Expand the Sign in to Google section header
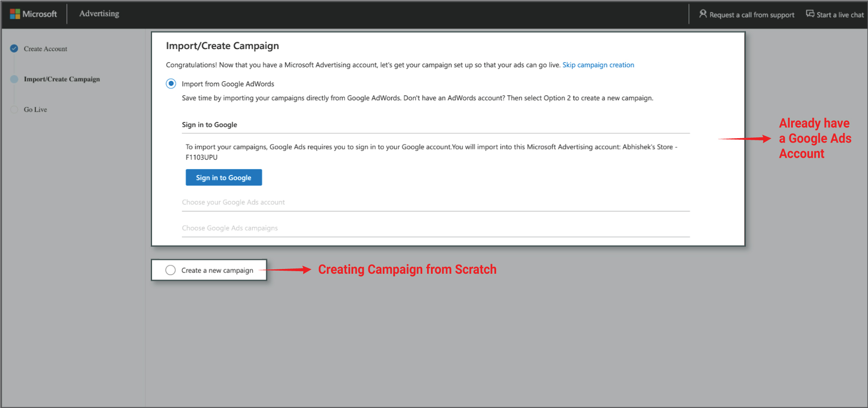The height and width of the screenshot is (408, 868). [436, 125]
